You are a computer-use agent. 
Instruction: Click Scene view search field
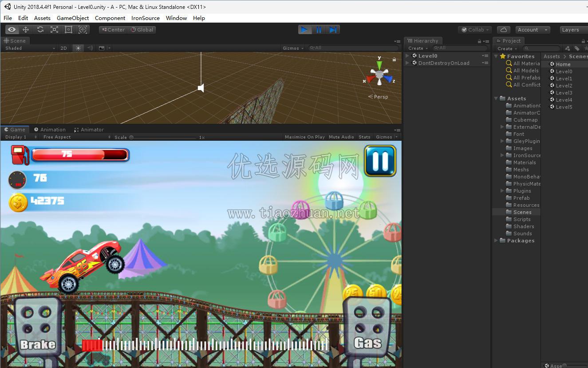click(353, 48)
